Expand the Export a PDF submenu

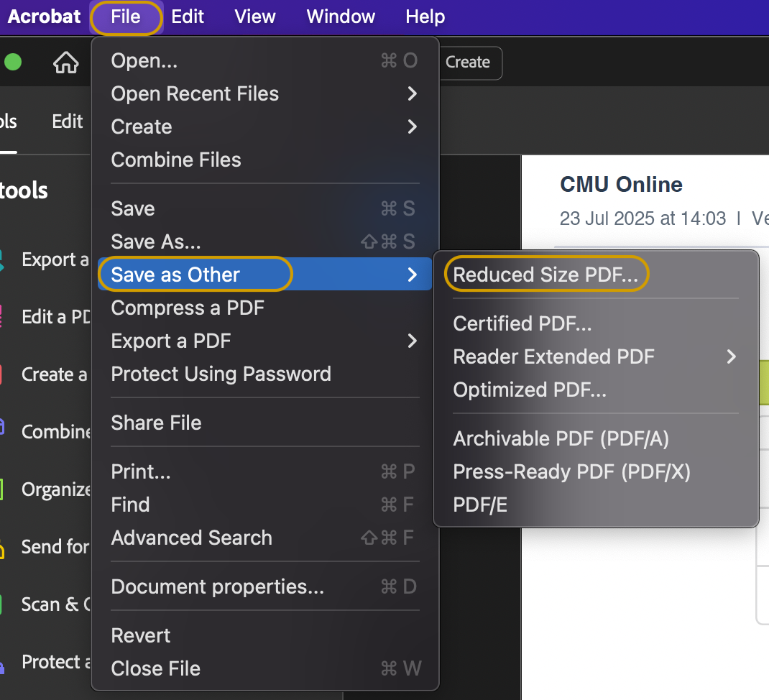(x=171, y=341)
